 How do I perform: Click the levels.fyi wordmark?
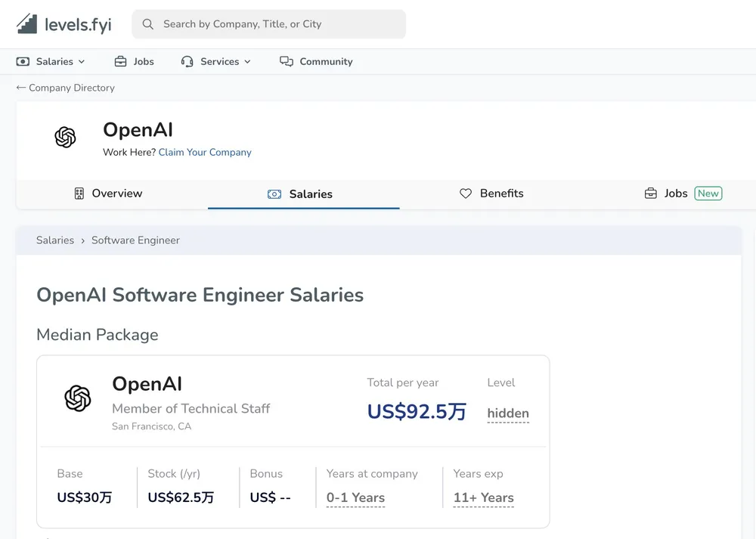[x=78, y=25]
